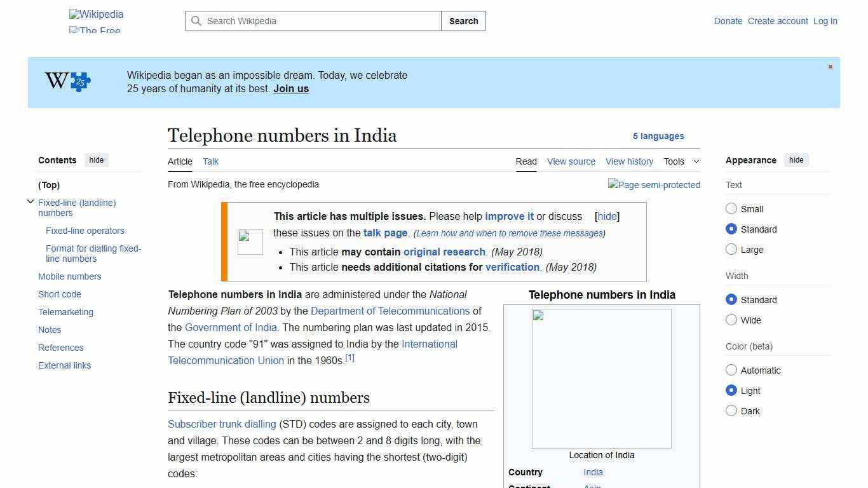Click inside the Search Wikipedia field
This screenshot has height=488, width=868.
pyautogui.click(x=311, y=21)
